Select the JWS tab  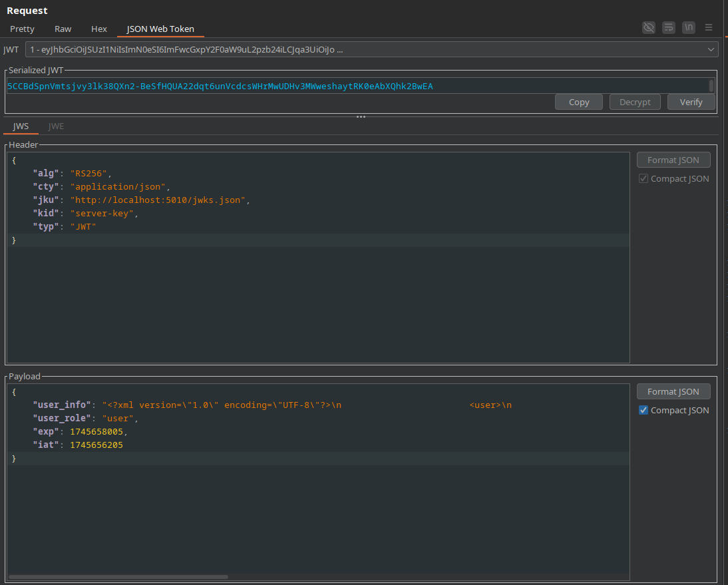point(21,126)
